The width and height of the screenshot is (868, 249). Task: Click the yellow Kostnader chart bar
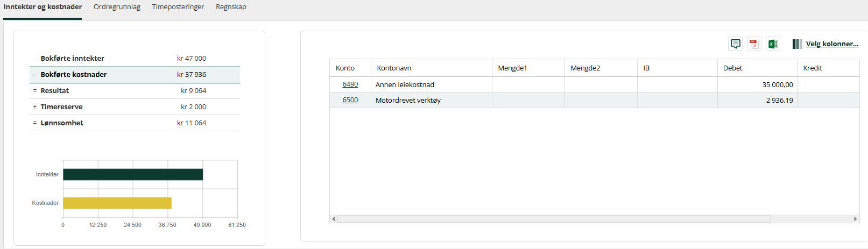[117, 203]
